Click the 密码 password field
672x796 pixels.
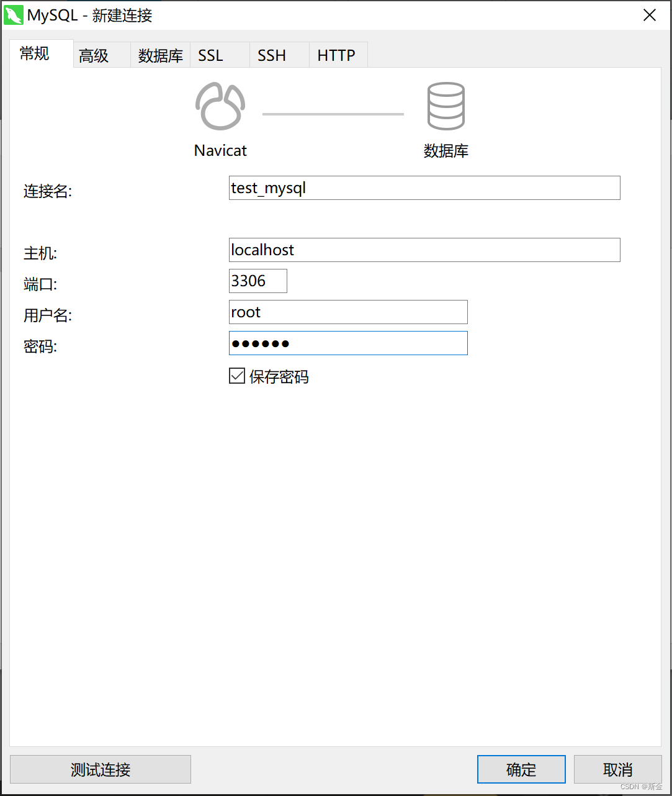[347, 343]
